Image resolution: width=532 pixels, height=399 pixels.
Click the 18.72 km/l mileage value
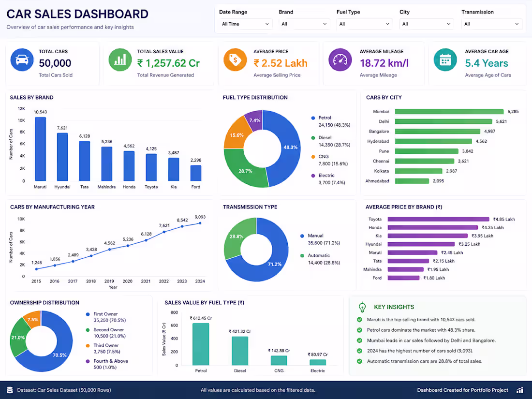pos(384,63)
